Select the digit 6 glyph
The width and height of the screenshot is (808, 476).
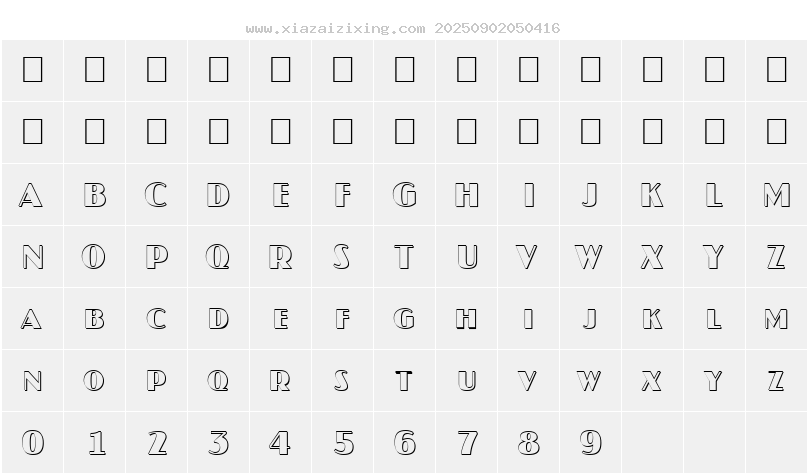click(x=405, y=443)
